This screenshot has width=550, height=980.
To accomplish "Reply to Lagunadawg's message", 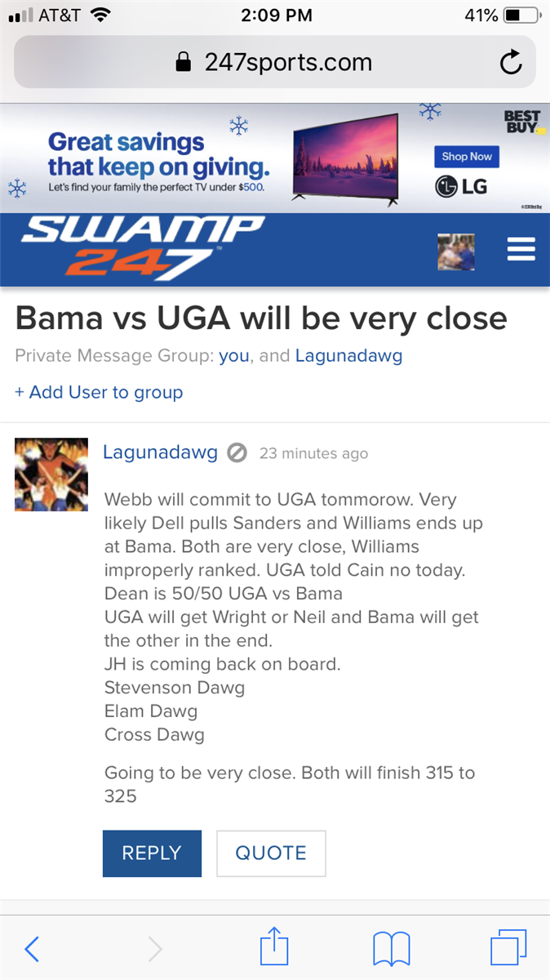I will click(152, 853).
